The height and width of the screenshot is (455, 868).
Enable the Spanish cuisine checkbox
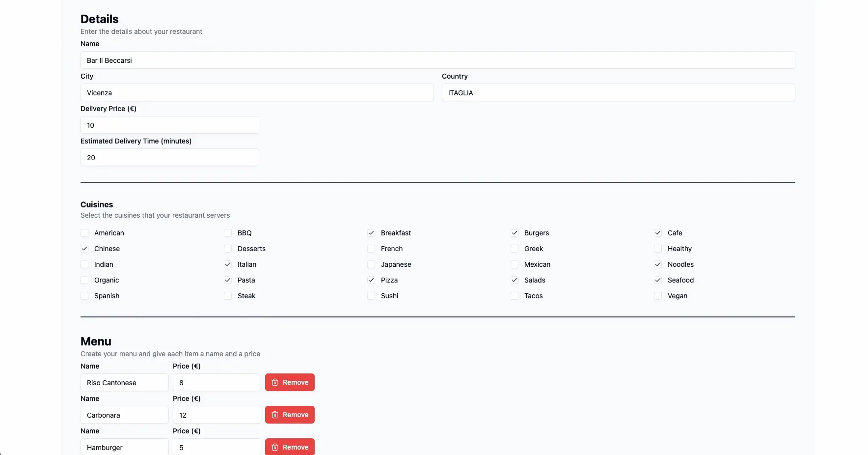pos(84,296)
